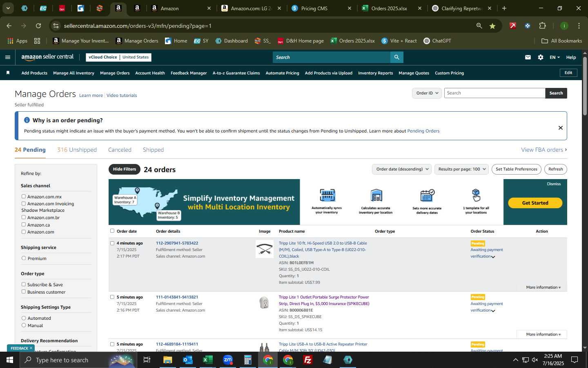Expand More information for second order
The width and height of the screenshot is (588, 368).
click(541, 334)
